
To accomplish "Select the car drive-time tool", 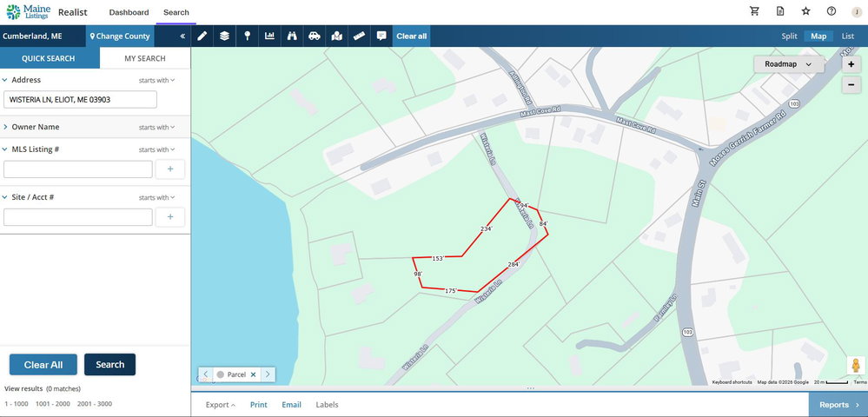I will pos(315,36).
